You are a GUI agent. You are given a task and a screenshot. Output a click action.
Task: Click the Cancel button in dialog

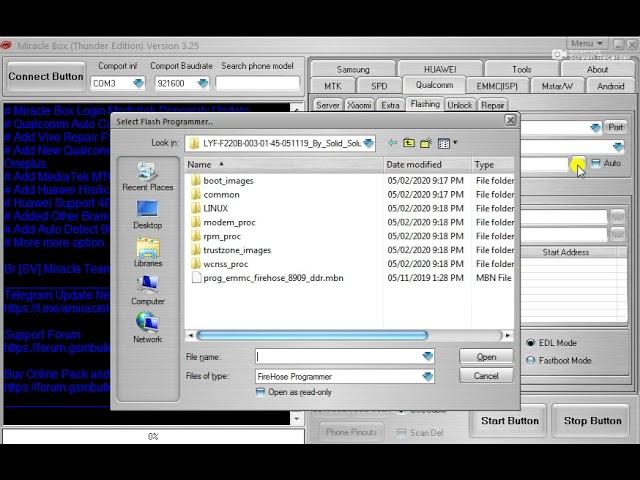pyautogui.click(x=486, y=376)
